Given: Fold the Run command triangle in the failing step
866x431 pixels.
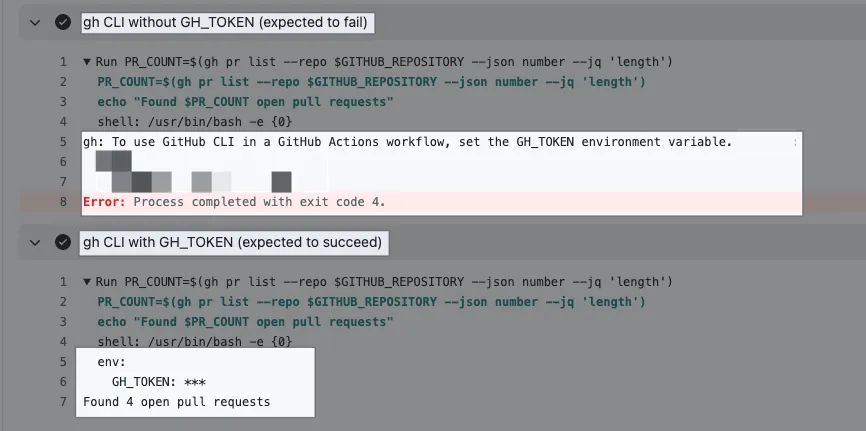Looking at the screenshot, I should (87, 62).
